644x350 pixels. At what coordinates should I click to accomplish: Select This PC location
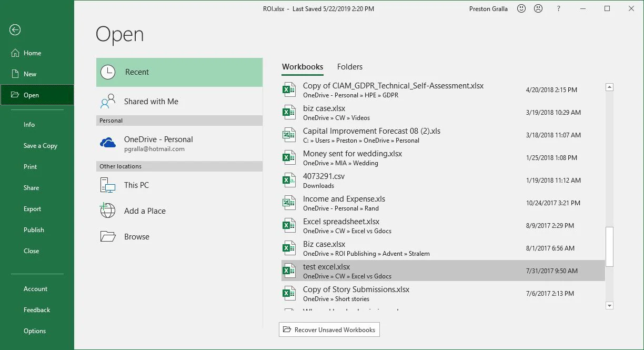point(179,185)
